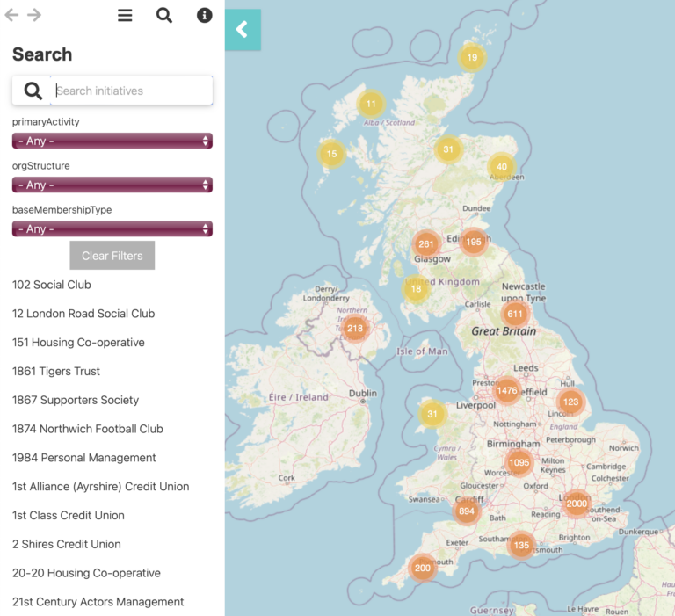
Task: Click the forward arrow icon
Action: click(34, 15)
